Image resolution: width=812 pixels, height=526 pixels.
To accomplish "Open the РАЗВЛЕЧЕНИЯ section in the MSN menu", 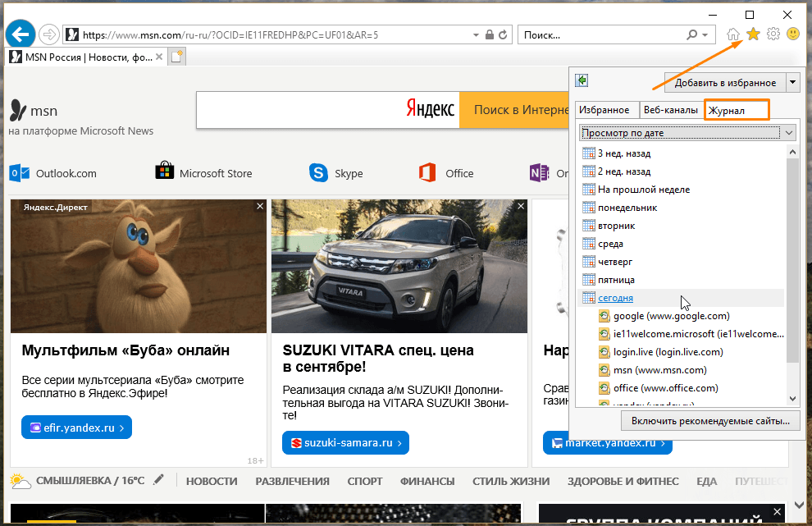I will point(292,481).
